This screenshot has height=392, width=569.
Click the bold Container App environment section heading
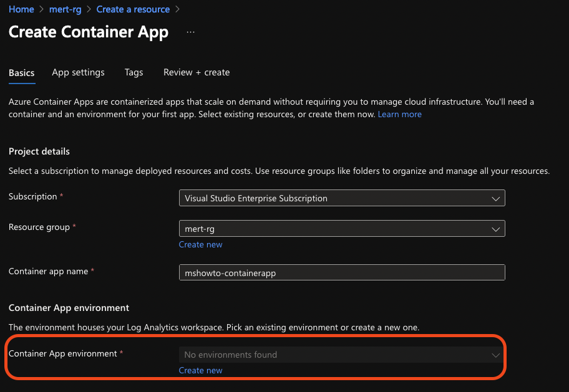pos(69,308)
